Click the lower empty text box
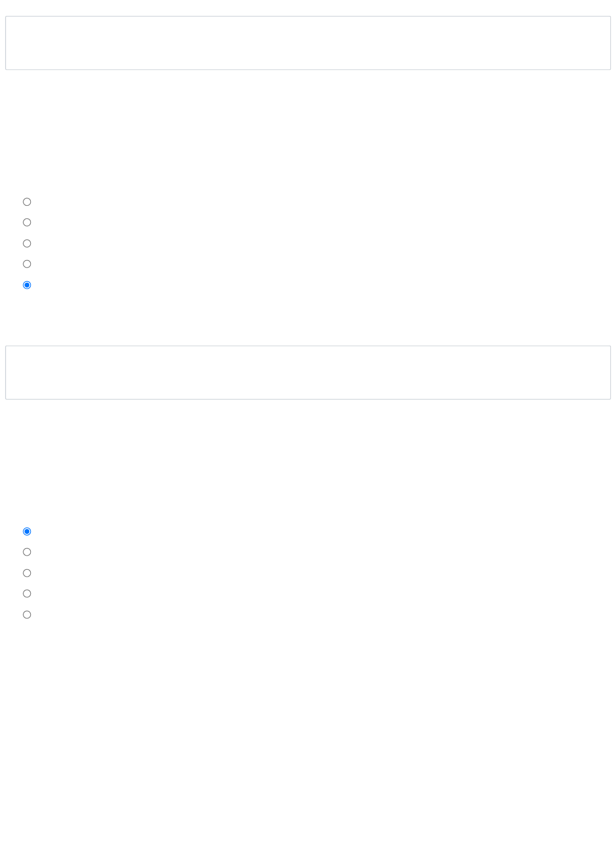This screenshot has width=616, height=847. click(307, 372)
